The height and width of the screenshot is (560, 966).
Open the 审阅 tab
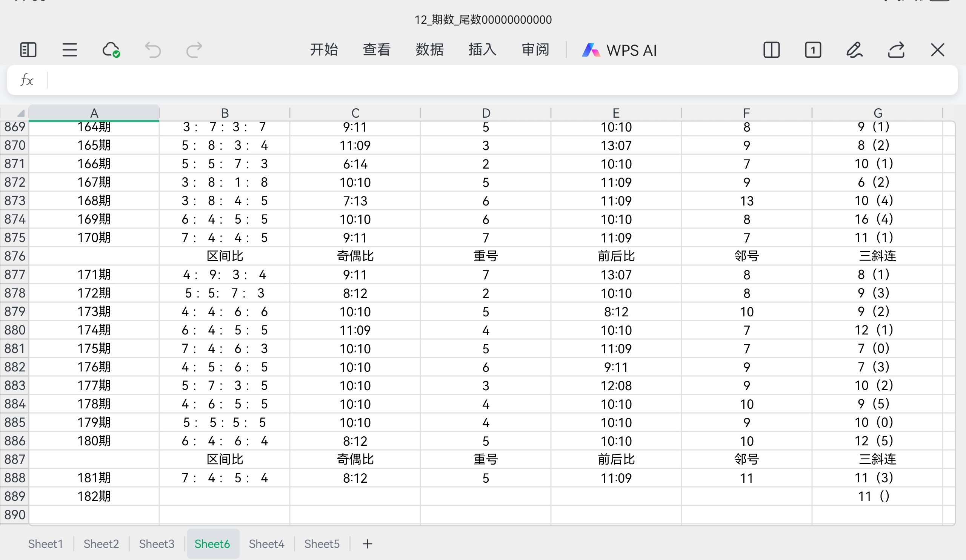tap(535, 50)
